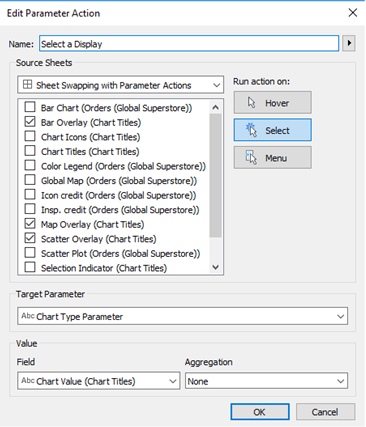Click the sheet list scroll down arrow
This screenshot has height=427, width=366.
215,267
